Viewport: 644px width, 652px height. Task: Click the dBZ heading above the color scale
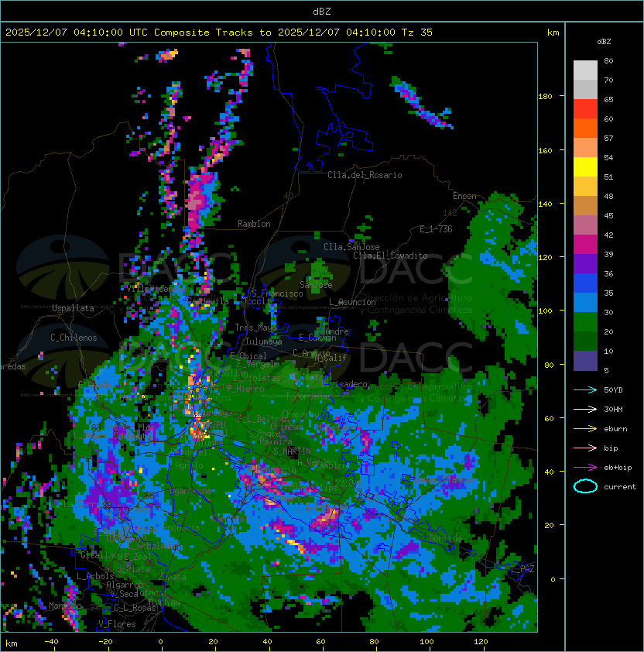pyautogui.click(x=604, y=42)
